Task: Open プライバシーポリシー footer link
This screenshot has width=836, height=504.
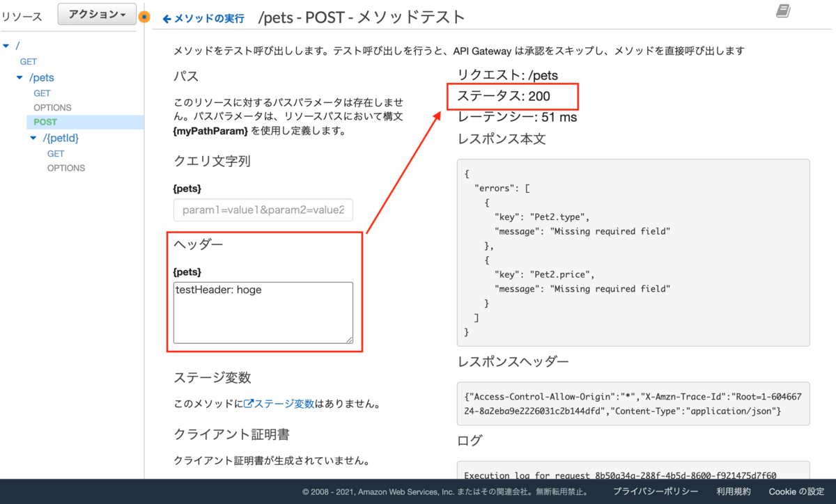Action: (x=656, y=491)
